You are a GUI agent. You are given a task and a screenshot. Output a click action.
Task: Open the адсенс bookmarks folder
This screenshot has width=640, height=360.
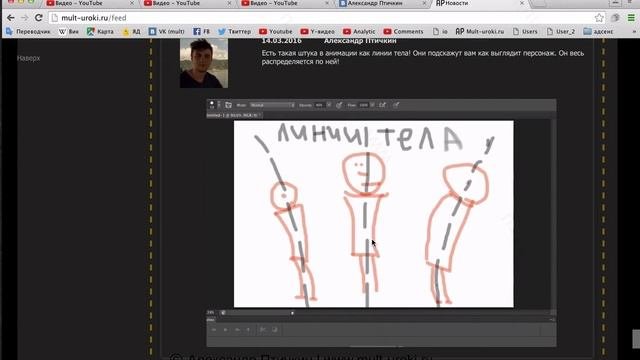[x=598, y=31]
